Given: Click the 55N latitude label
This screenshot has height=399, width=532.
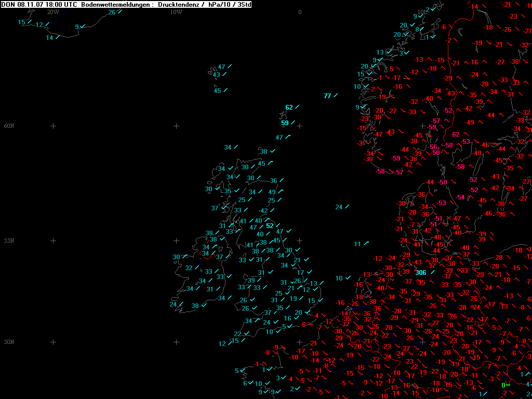Looking at the screenshot, I should pos(9,241).
